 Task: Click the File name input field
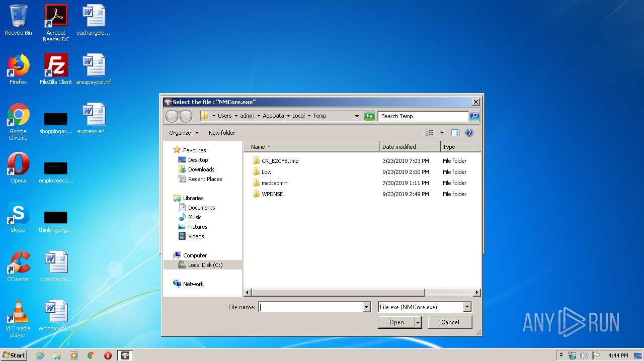coord(311,307)
